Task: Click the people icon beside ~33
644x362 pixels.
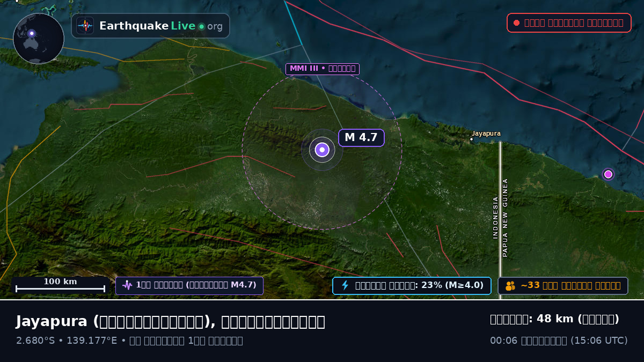Action: tap(510, 286)
